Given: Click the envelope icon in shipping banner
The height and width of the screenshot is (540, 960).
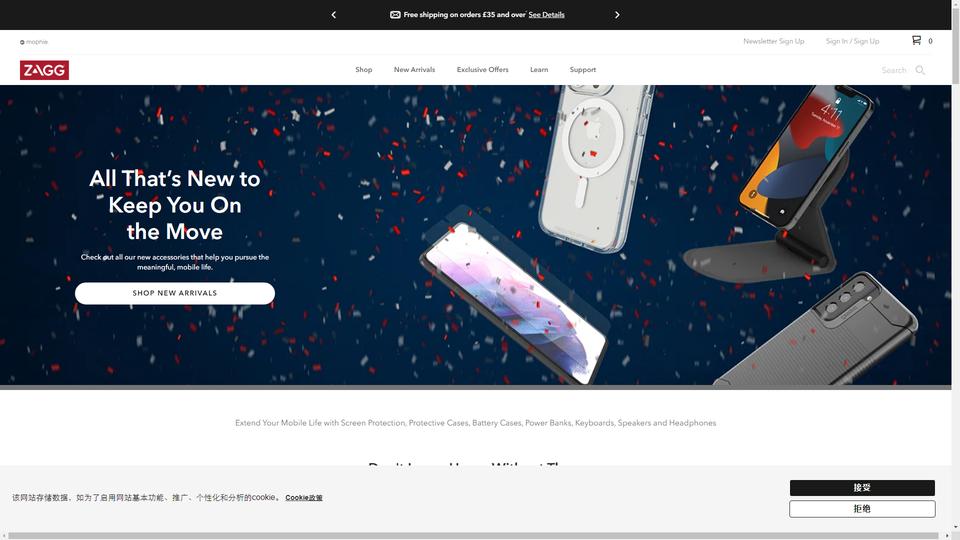Looking at the screenshot, I should (396, 15).
